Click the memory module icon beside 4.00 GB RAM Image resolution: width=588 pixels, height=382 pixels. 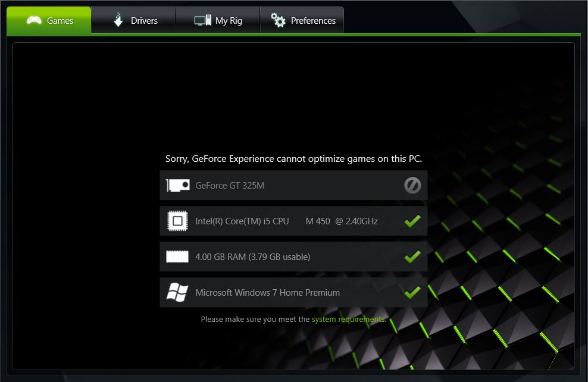(177, 257)
